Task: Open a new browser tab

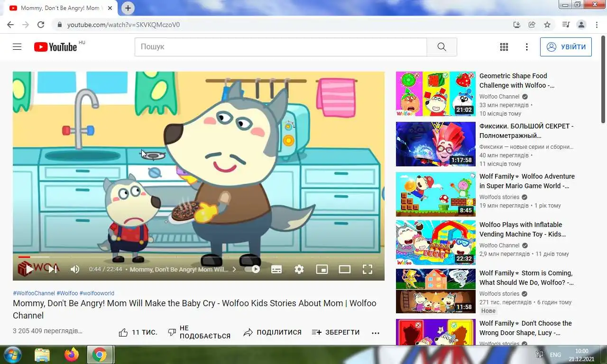Action: pyautogui.click(x=128, y=8)
